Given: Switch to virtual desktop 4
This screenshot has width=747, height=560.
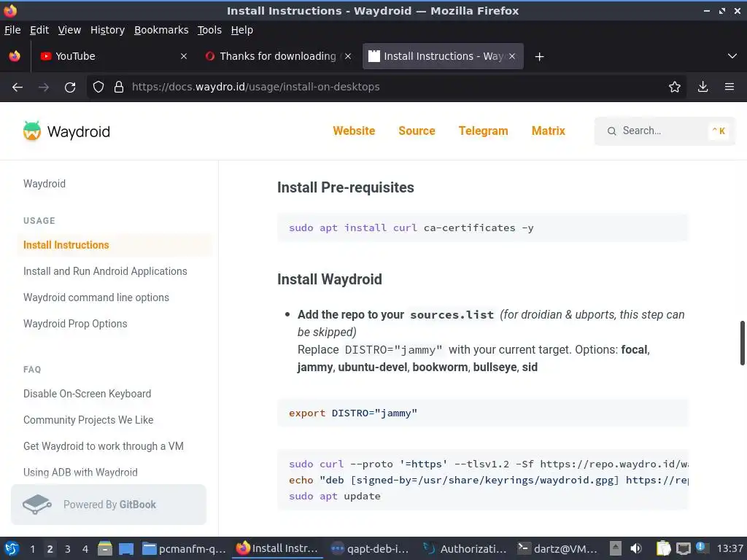Looking at the screenshot, I should (85, 549).
